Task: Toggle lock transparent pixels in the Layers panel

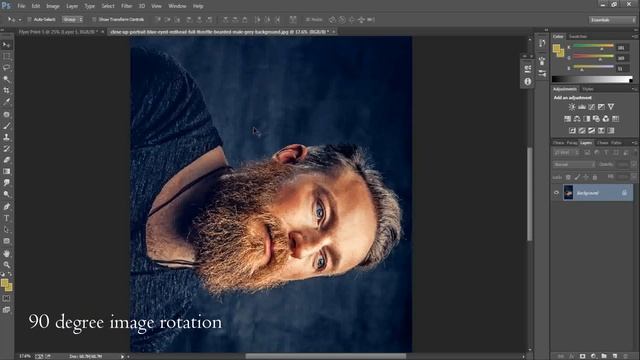Action: (568, 177)
